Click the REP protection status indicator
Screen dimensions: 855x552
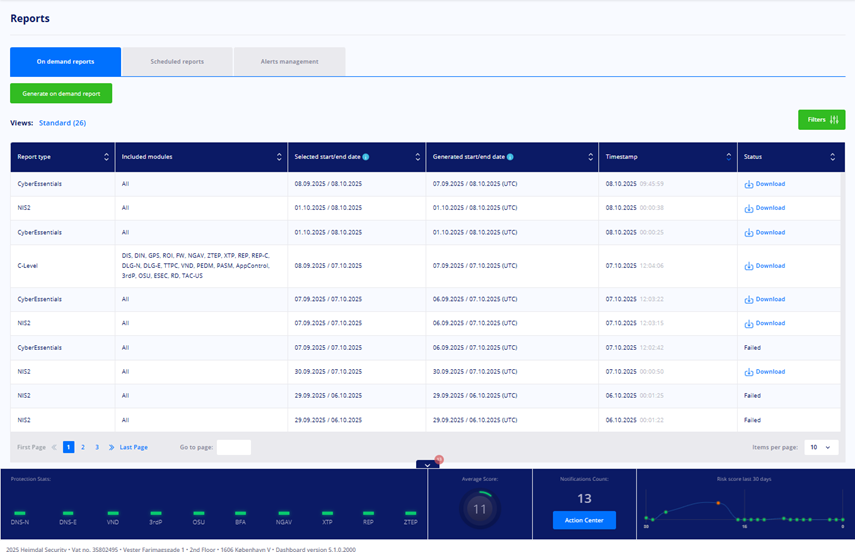click(x=369, y=513)
